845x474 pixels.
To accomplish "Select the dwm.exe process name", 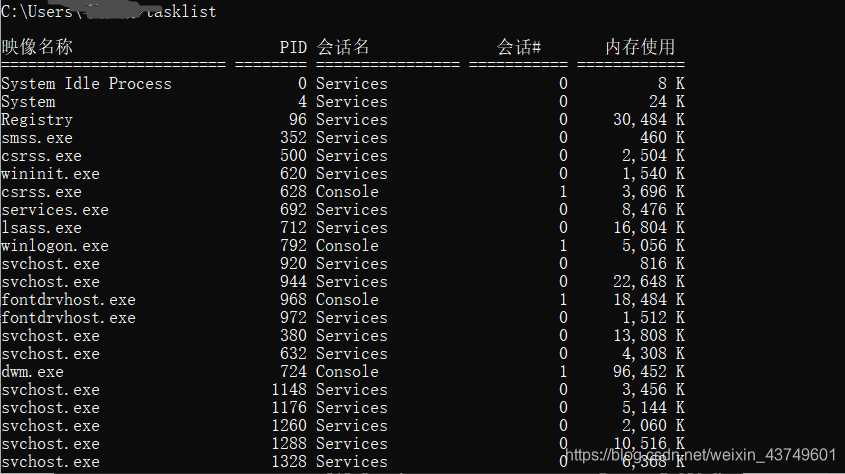I will point(32,372).
